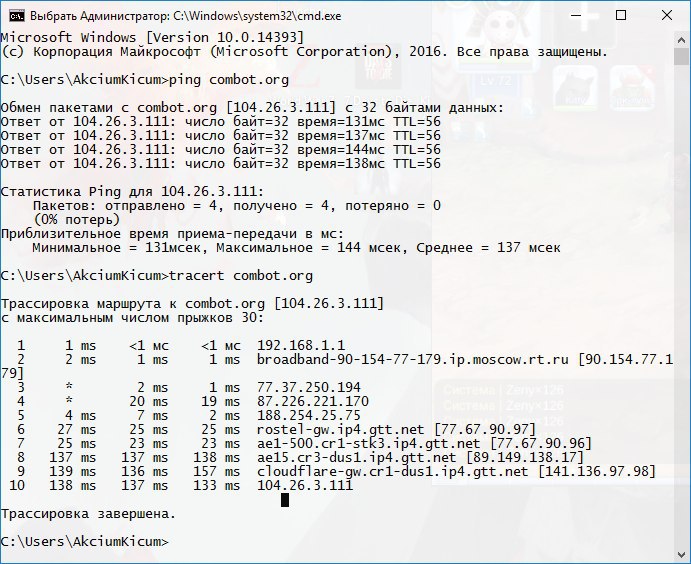Click the 'ping combot.org' command line
This screenshot has width=691, height=564.
click(x=145, y=80)
